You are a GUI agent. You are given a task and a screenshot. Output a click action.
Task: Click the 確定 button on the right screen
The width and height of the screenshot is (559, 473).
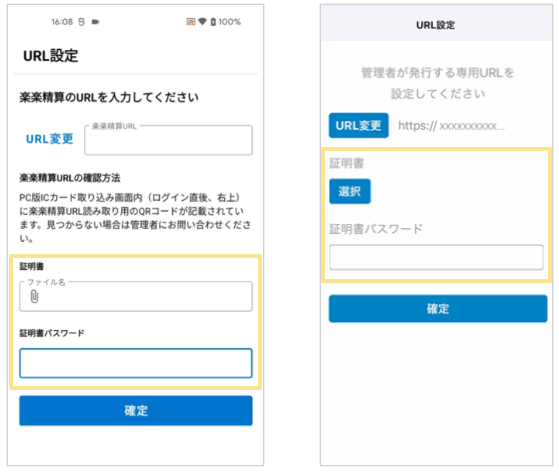438,308
